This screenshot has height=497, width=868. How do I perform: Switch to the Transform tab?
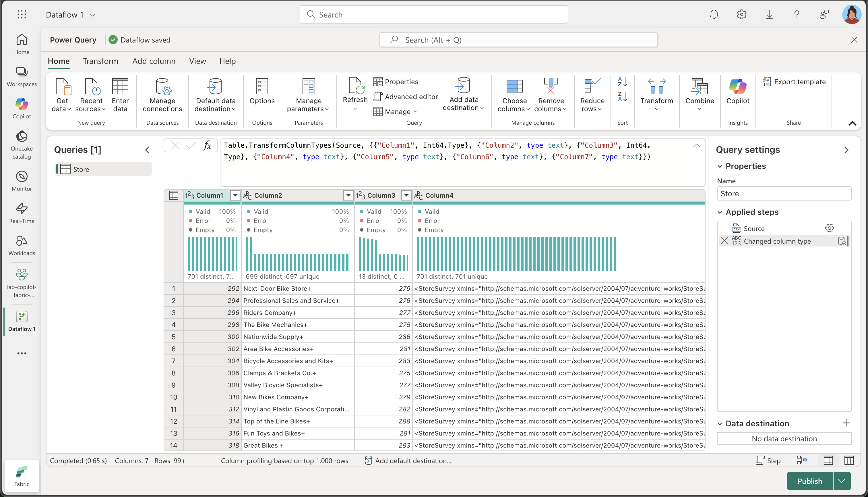click(101, 61)
